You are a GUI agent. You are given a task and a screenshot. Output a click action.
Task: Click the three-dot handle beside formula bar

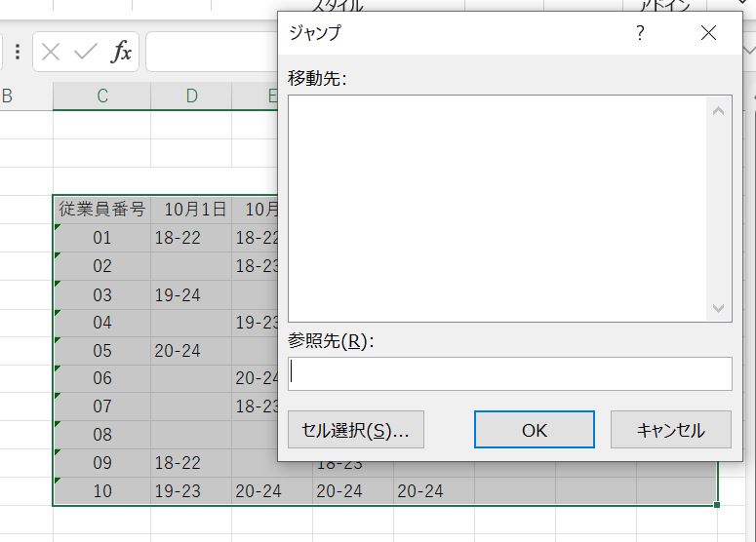(x=17, y=53)
